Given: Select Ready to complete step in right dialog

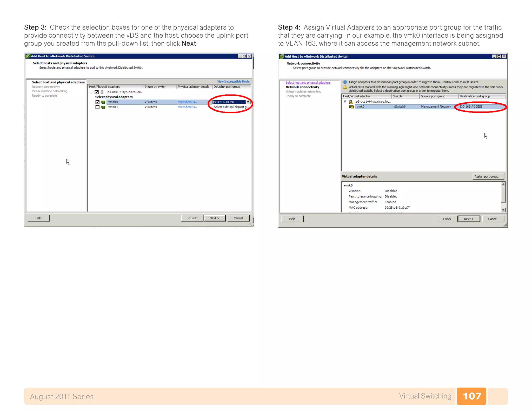Looking at the screenshot, I should [298, 96].
